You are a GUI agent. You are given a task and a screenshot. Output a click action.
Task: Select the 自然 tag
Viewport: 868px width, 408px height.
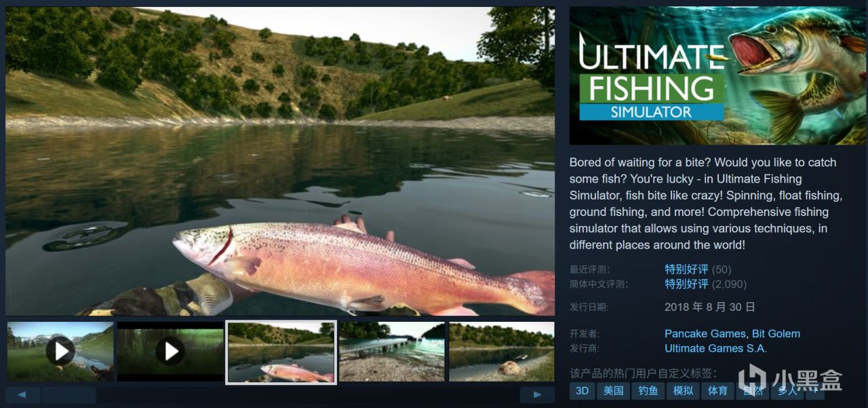coord(753,390)
